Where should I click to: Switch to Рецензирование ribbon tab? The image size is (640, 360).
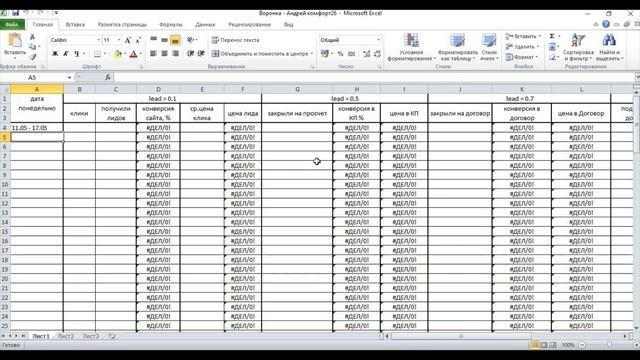pos(249,24)
